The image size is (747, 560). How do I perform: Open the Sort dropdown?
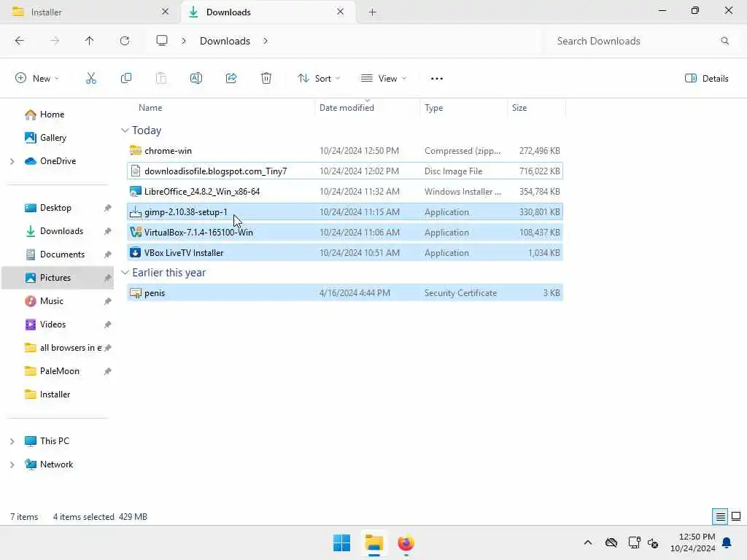tap(319, 79)
